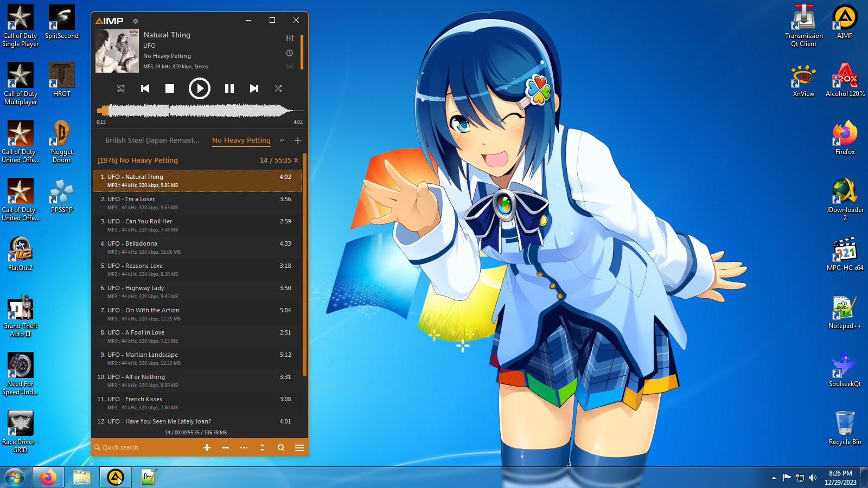The image size is (868, 488).
Task: Switch to British Steel playlist tab
Action: pyautogui.click(x=152, y=140)
